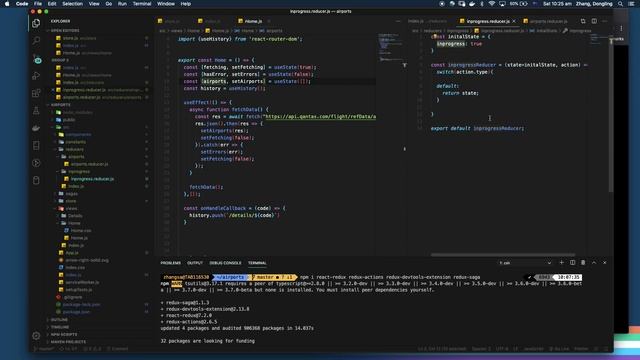Image resolution: width=640 pixels, height=360 pixels.
Task: Open the Manage gear menu
Action: [36, 336]
